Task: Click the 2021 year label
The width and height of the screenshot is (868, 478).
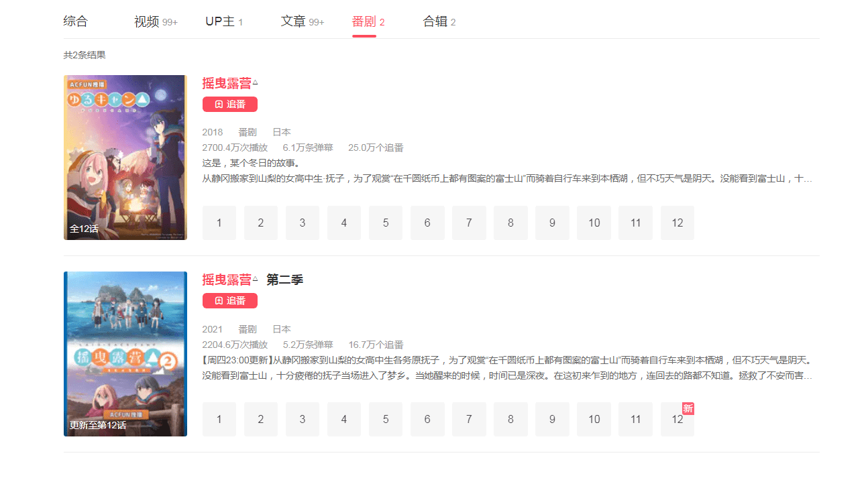Action: pos(213,329)
